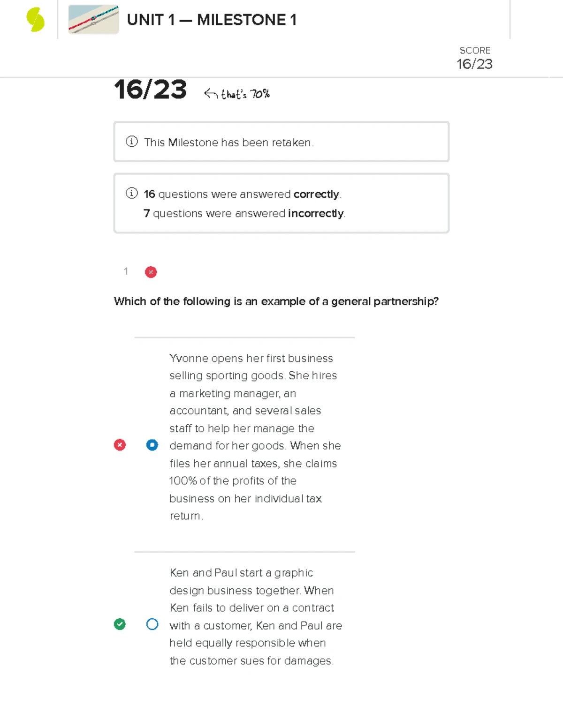Image resolution: width=563 pixels, height=728 pixels.
Task: Select the Ken and Paul radio option
Action: [x=152, y=624]
